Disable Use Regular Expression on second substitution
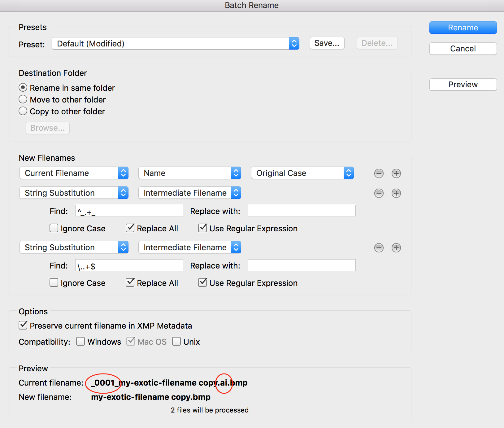Viewport: 504px width, 428px height. coord(202,282)
